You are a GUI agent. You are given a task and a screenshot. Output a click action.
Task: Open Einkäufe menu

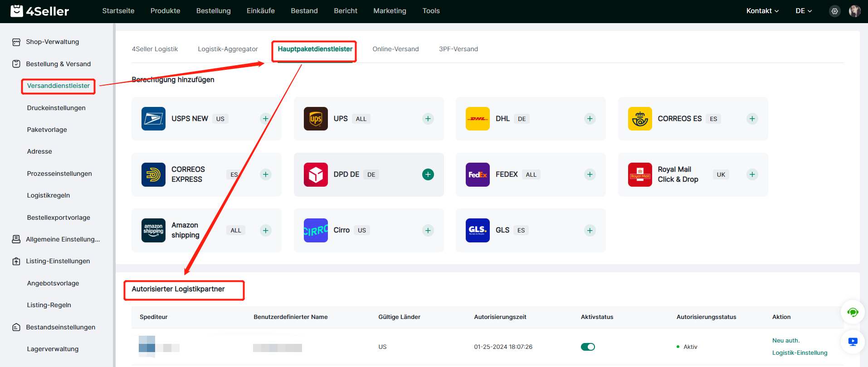260,11
